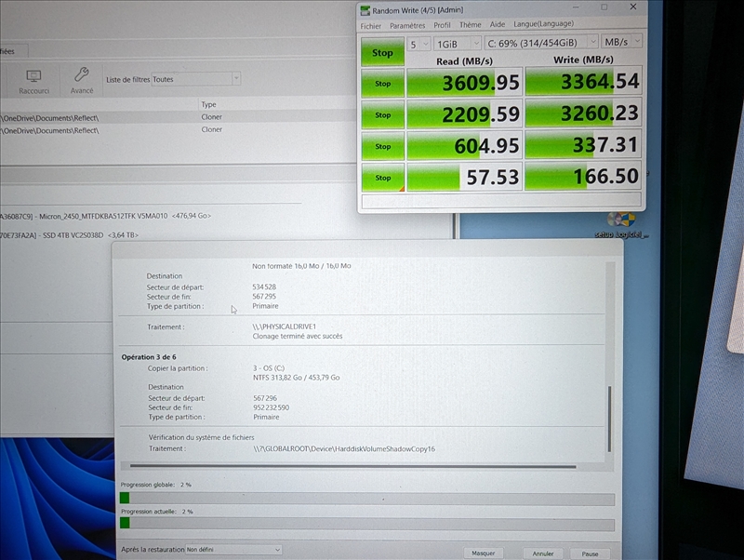This screenshot has height=560, width=744.
Task: Click the horizontal scrollbar of the clone log
Action: [x=353, y=466]
